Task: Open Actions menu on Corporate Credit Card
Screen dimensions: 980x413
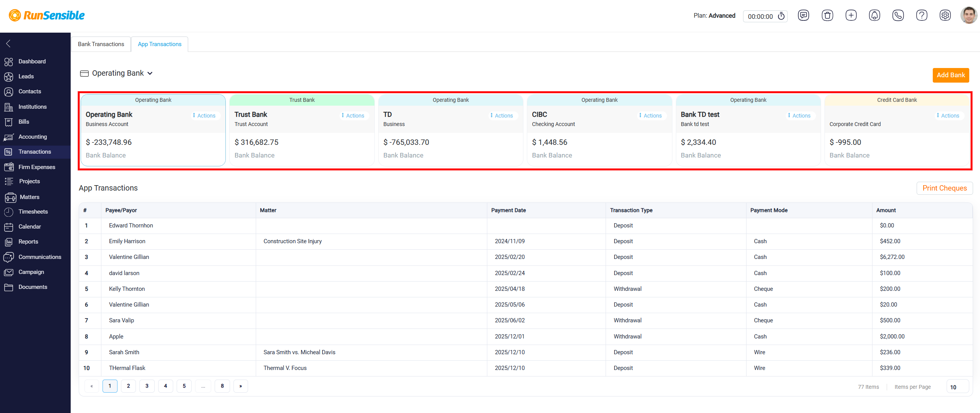Action: 948,116
